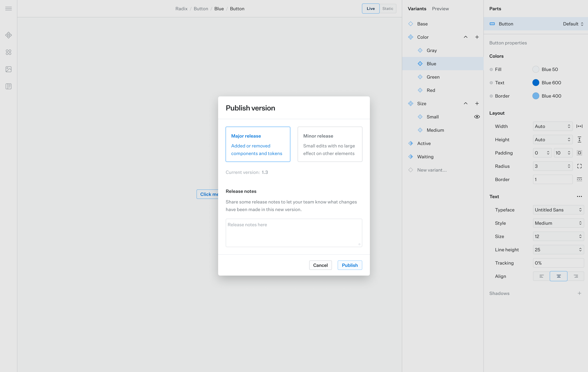Switch to the Preview tab

pos(440,9)
